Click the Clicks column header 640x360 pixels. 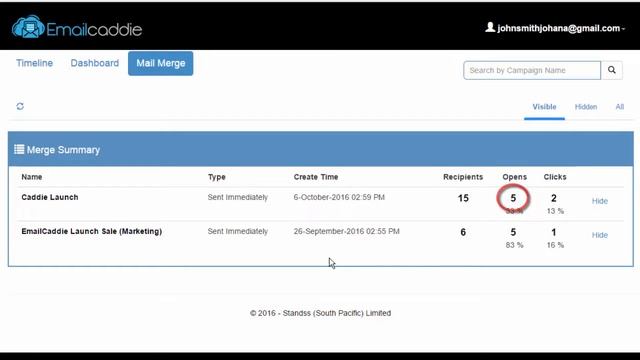tap(555, 177)
